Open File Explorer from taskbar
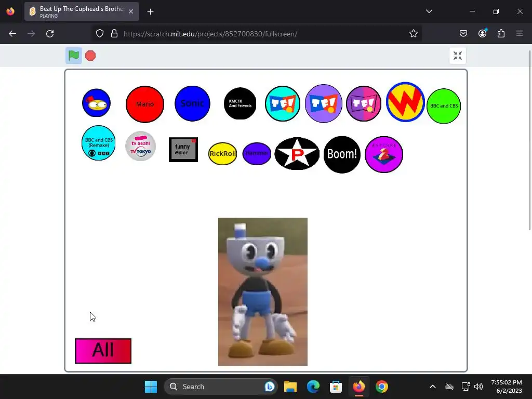Viewport: 532px width, 399px height. 290,387
